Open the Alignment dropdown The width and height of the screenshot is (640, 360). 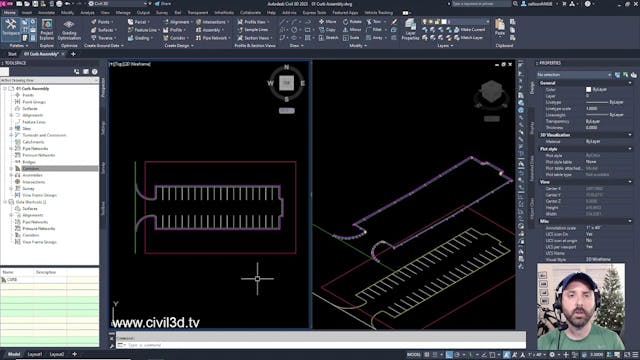pos(178,22)
